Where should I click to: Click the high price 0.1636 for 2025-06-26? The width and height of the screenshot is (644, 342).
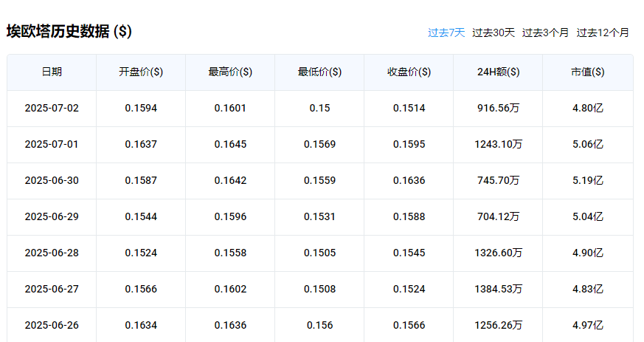click(230, 325)
